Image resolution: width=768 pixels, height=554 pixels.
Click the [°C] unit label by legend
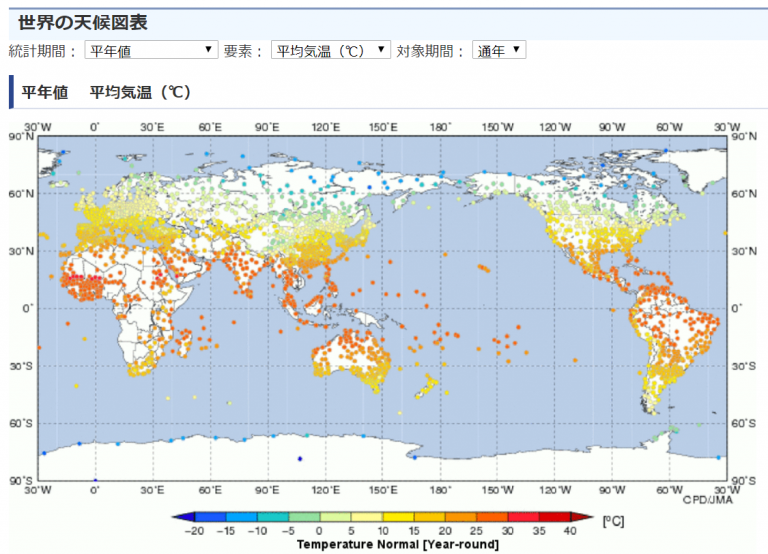[x=613, y=521]
